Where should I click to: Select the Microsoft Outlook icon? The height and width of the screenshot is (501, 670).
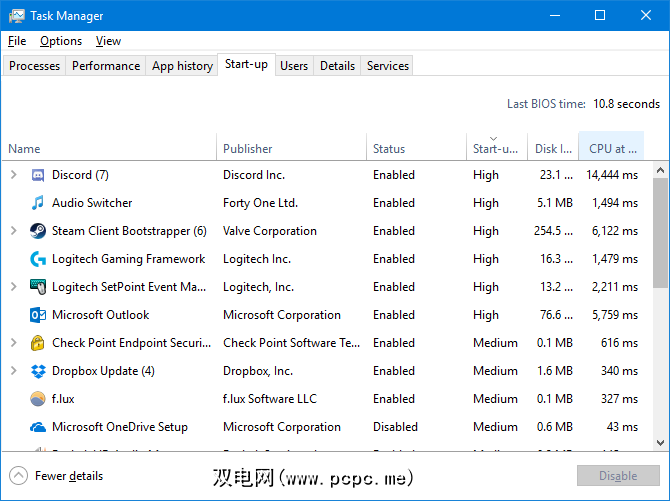(38, 315)
